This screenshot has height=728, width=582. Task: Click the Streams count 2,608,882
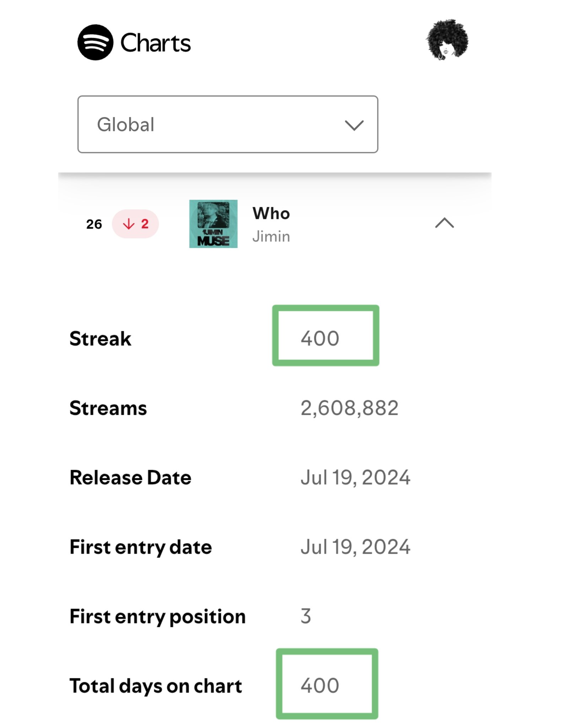pyautogui.click(x=349, y=408)
